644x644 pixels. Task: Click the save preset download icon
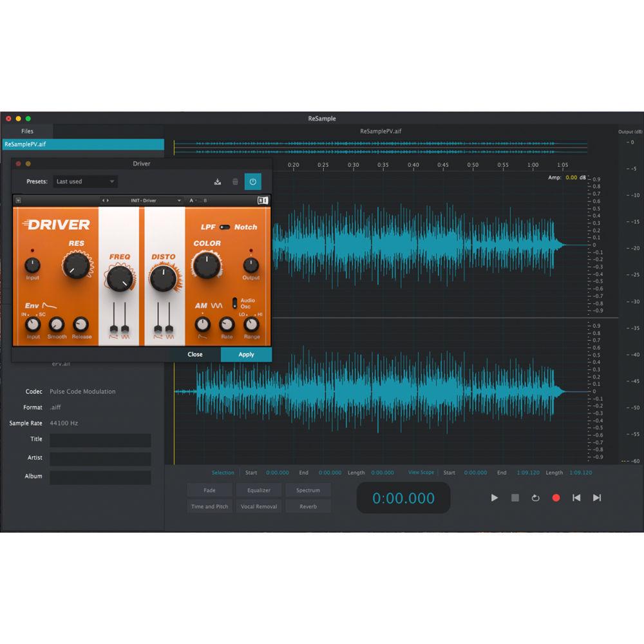218,182
